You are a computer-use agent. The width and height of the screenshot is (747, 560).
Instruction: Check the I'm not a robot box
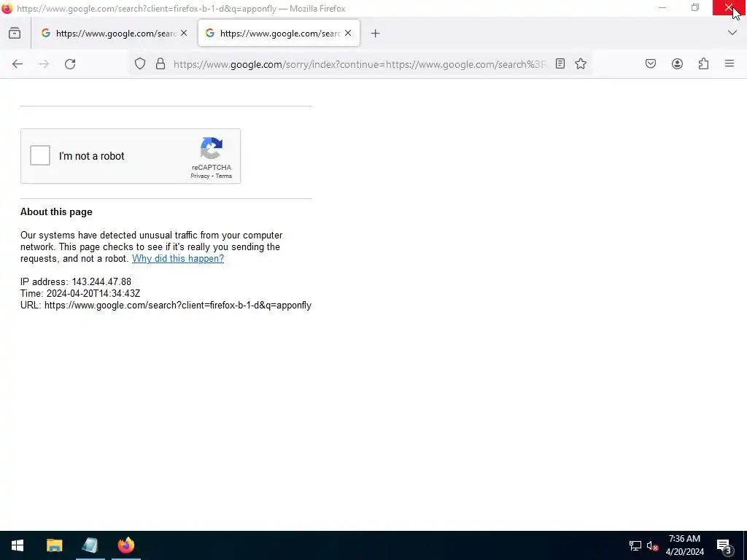40,156
